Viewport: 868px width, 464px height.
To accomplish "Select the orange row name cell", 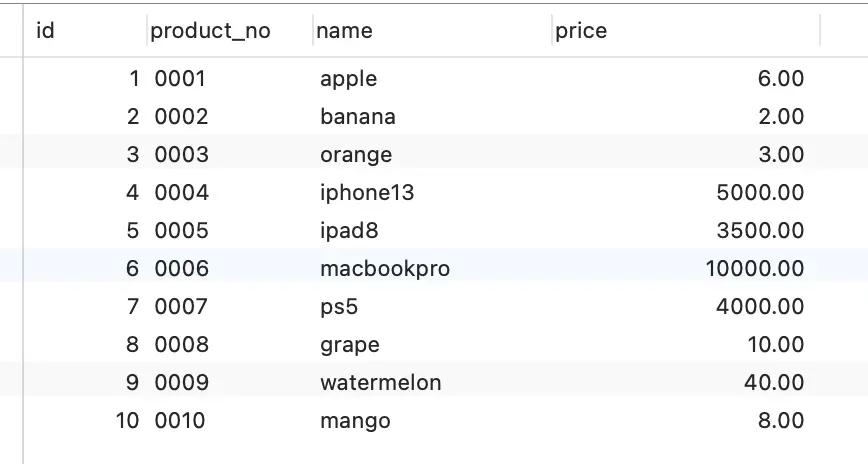I will tap(355, 155).
